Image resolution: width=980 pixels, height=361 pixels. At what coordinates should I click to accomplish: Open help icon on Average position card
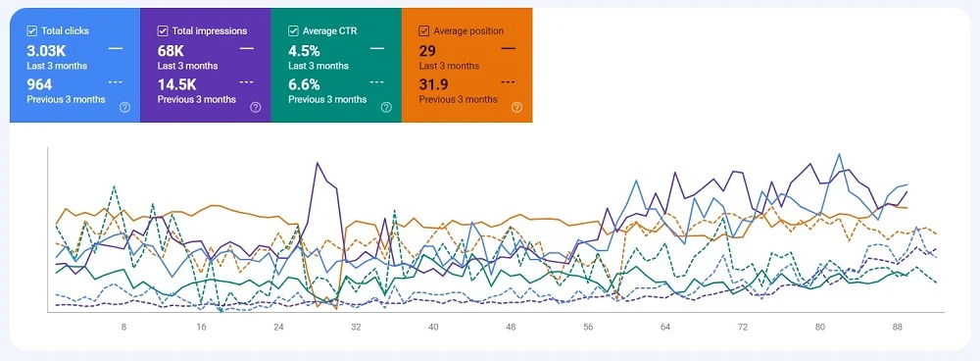point(516,107)
